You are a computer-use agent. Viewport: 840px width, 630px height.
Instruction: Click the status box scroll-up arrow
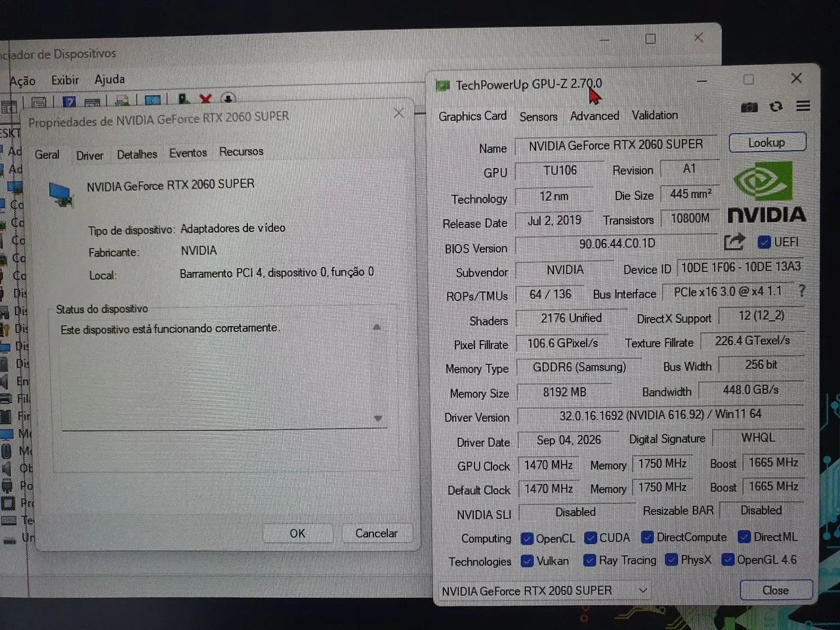[377, 327]
